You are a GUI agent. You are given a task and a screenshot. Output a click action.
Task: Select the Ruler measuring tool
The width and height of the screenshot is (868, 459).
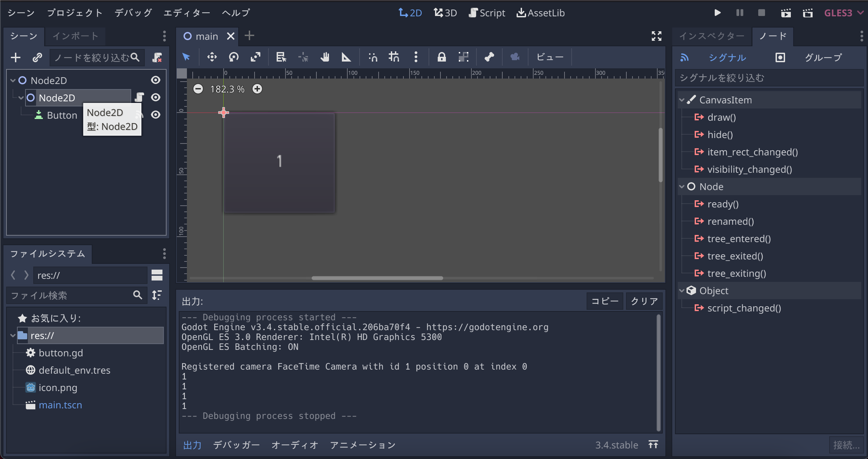point(346,57)
